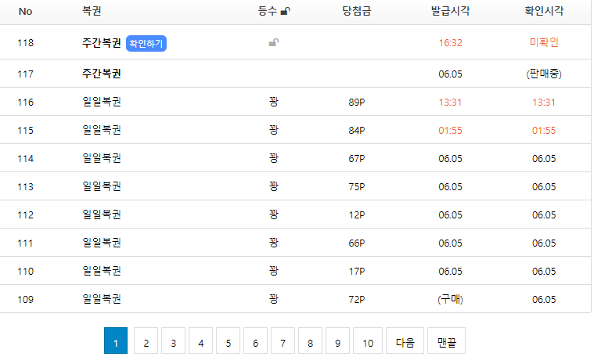Screen dimensions: 594x364
Task: Click the 맨끝 (last page) button
Action: [x=447, y=341]
